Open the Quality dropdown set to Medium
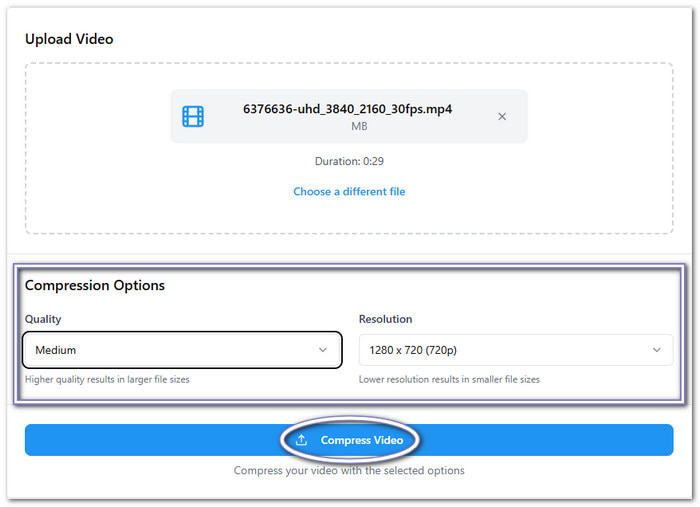 click(182, 350)
